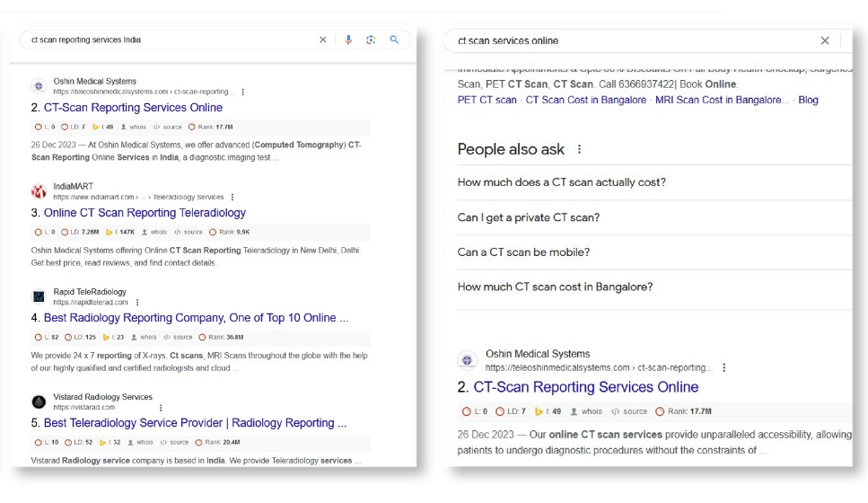The width and height of the screenshot is (868, 503).
Task: Click the blue magnifier search icon
Action: [x=394, y=40]
